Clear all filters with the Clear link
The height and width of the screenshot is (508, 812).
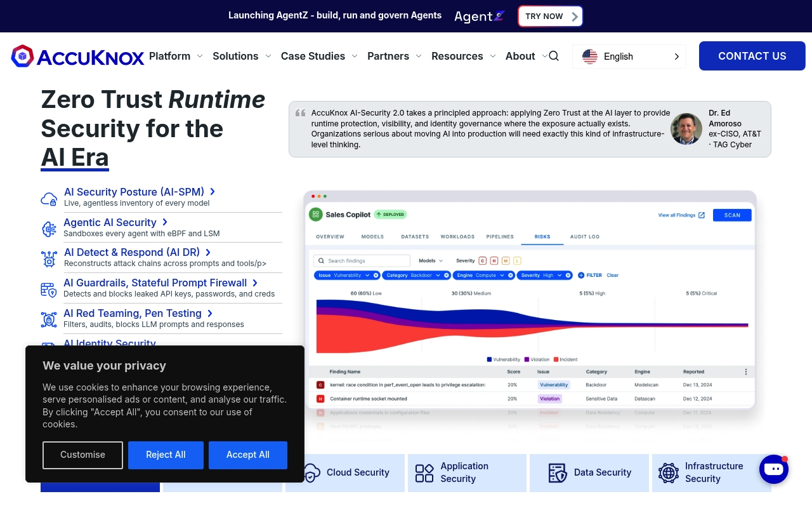coord(612,276)
